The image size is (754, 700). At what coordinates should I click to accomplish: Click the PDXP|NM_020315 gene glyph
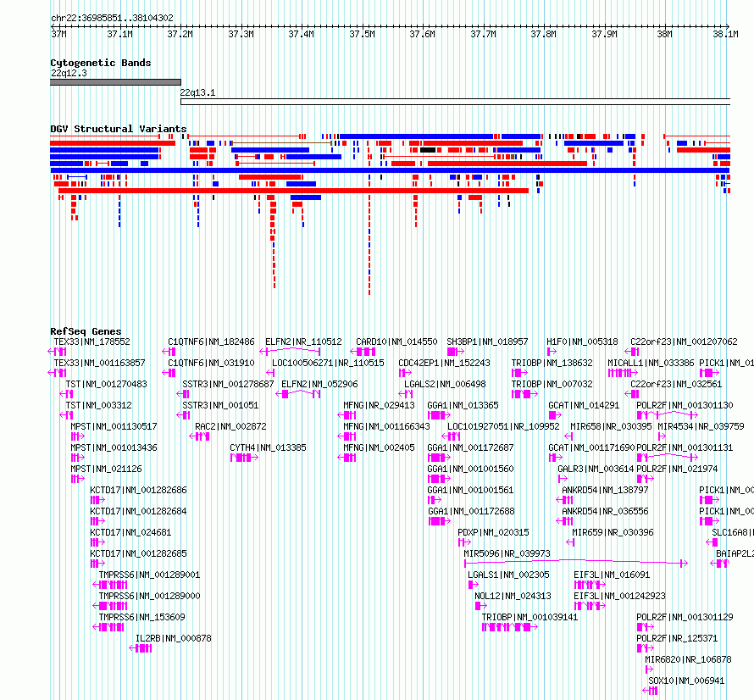464,542
